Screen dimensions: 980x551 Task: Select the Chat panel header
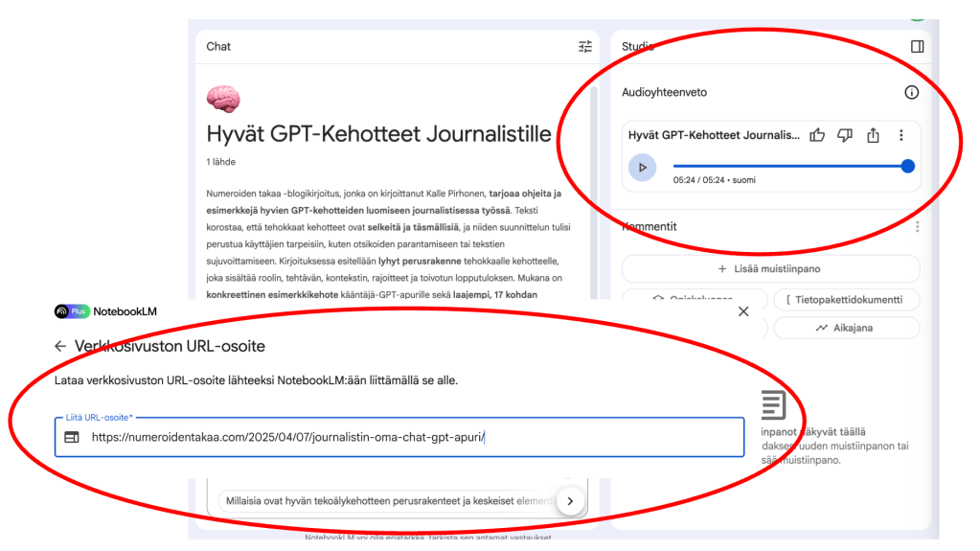click(x=218, y=47)
